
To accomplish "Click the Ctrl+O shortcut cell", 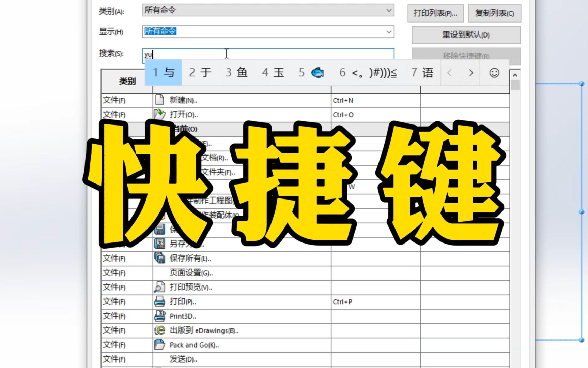I will 375,115.
